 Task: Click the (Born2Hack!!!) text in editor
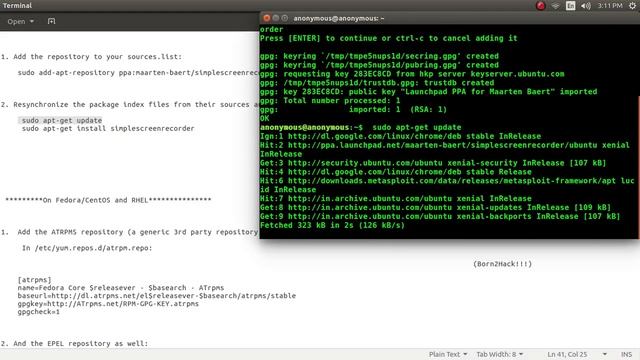click(502, 264)
